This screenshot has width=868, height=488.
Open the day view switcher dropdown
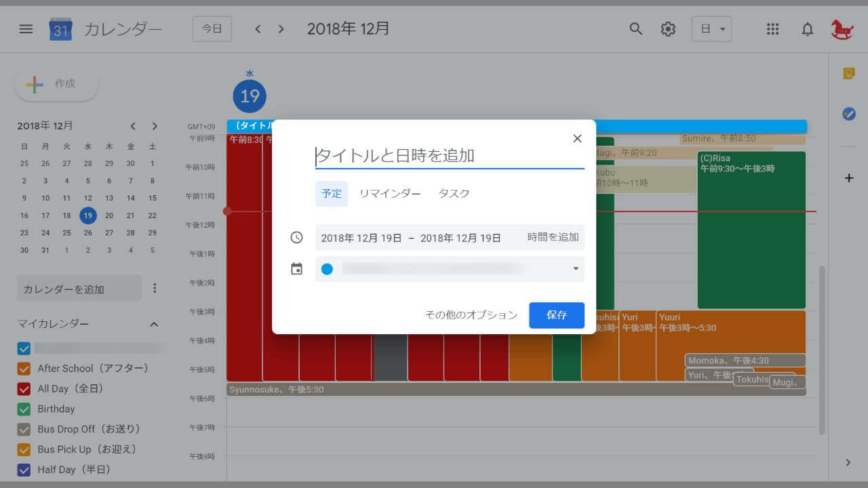[711, 29]
